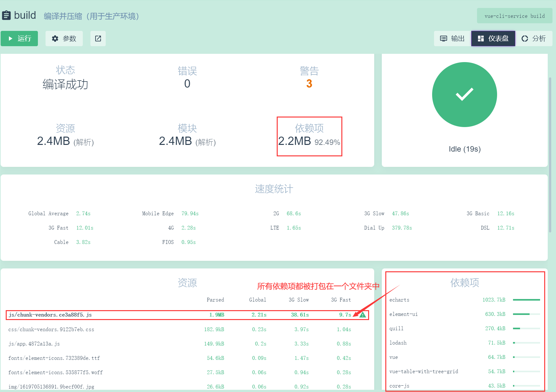Image resolution: width=556 pixels, height=392 pixels.
Task: Click the warning triangle on chunk-vendors row
Action: (363, 315)
